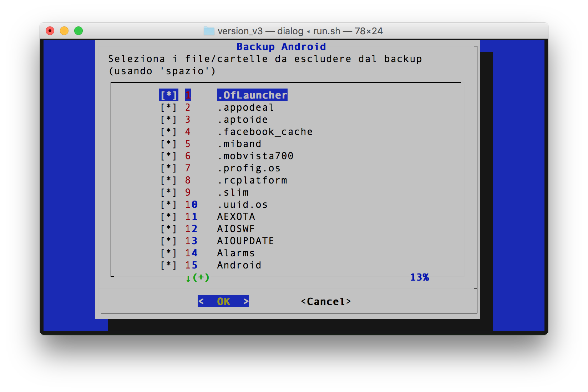This screenshot has height=392, width=588.
Task: Deselect the .aptoide item
Action: pyautogui.click(x=168, y=119)
